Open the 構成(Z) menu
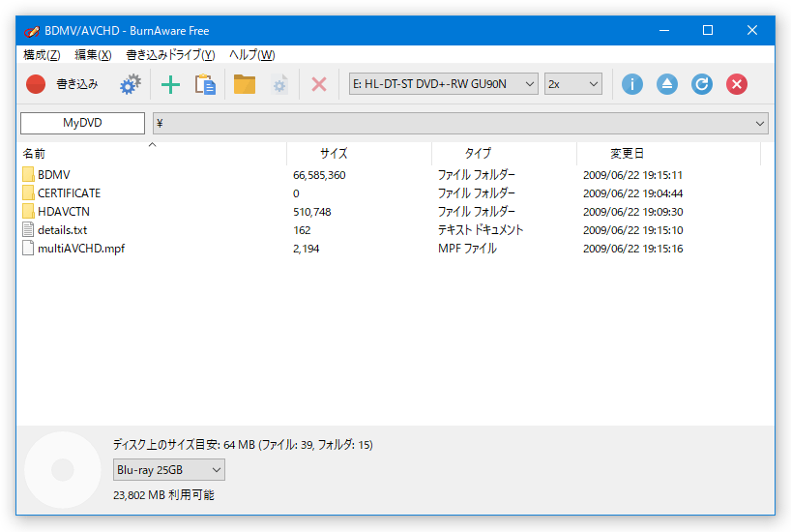The image size is (791, 532). pyautogui.click(x=42, y=54)
